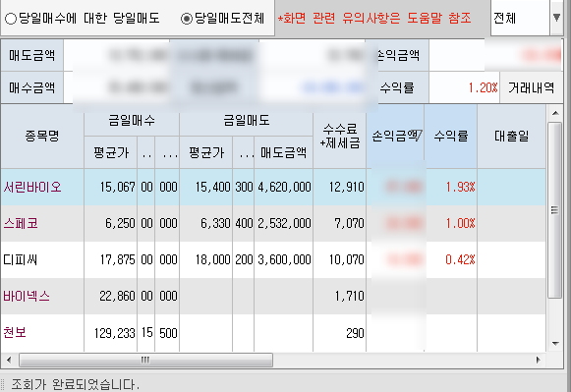This screenshot has height=392, width=571.
Task: Click the 거래내역 button
Action: pos(532,87)
